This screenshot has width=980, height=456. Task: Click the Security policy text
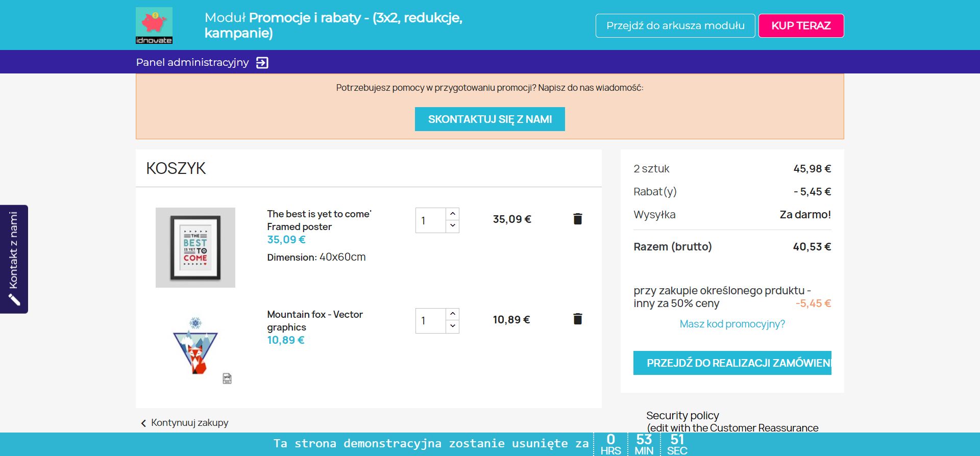tap(682, 415)
